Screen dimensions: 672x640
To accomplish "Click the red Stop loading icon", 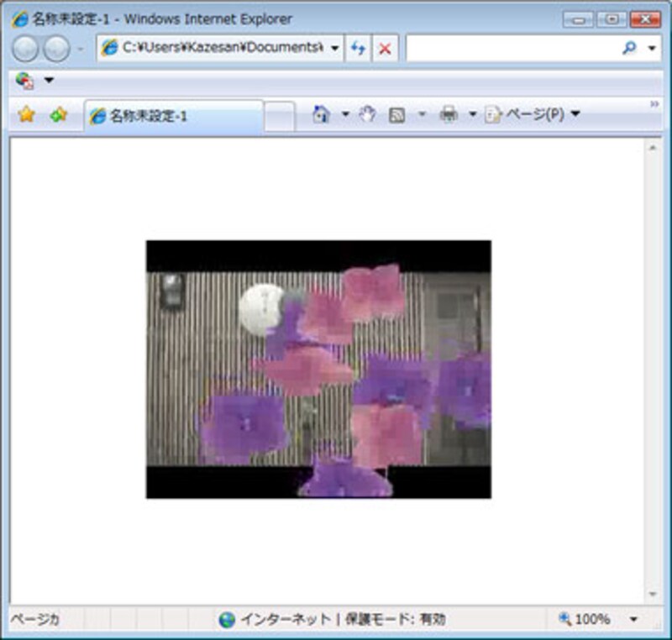I will 385,49.
